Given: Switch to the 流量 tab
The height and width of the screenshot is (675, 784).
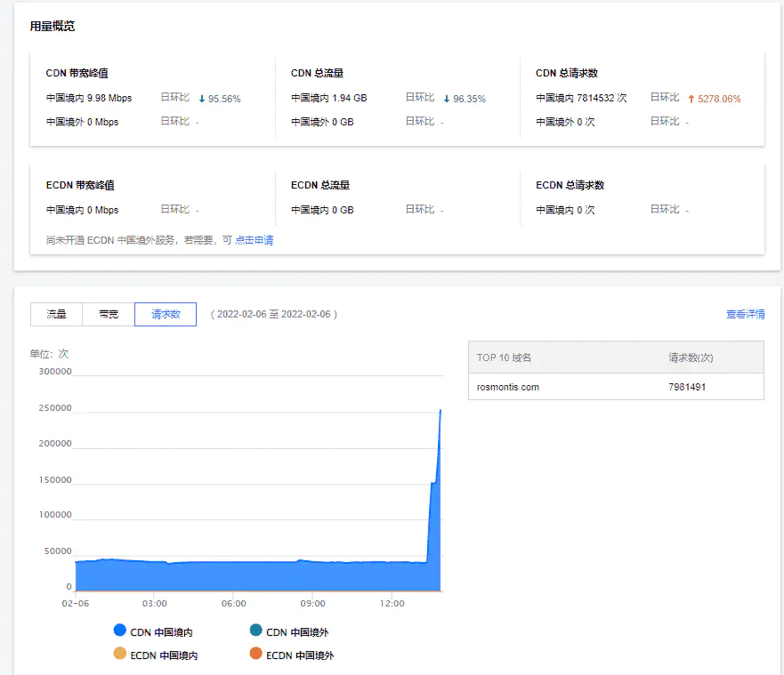Looking at the screenshot, I should (x=56, y=314).
